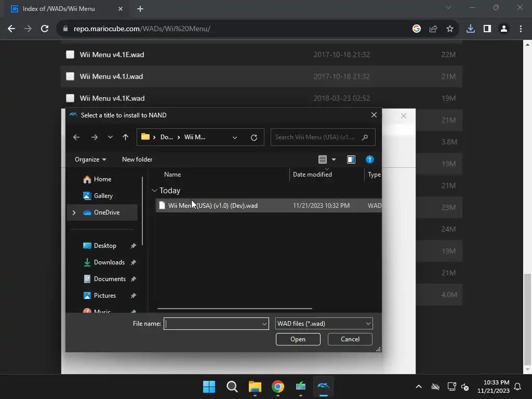
Task: Open the Organize menu
Action: 90,159
